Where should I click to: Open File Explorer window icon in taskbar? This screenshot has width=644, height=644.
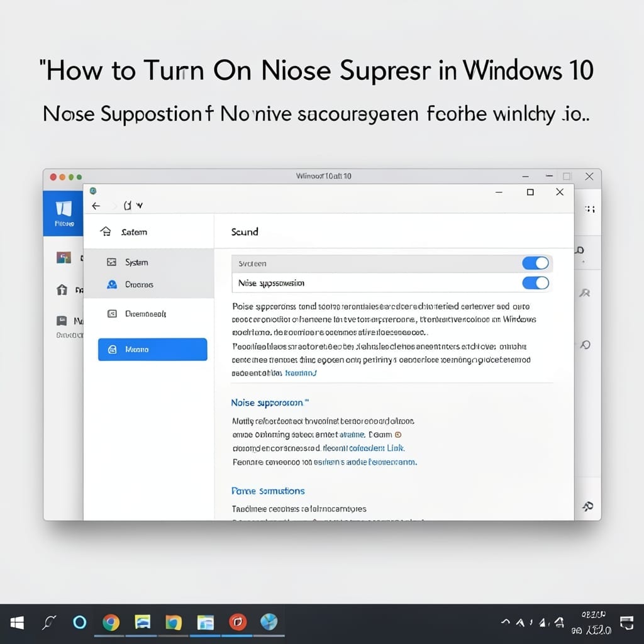(206, 623)
